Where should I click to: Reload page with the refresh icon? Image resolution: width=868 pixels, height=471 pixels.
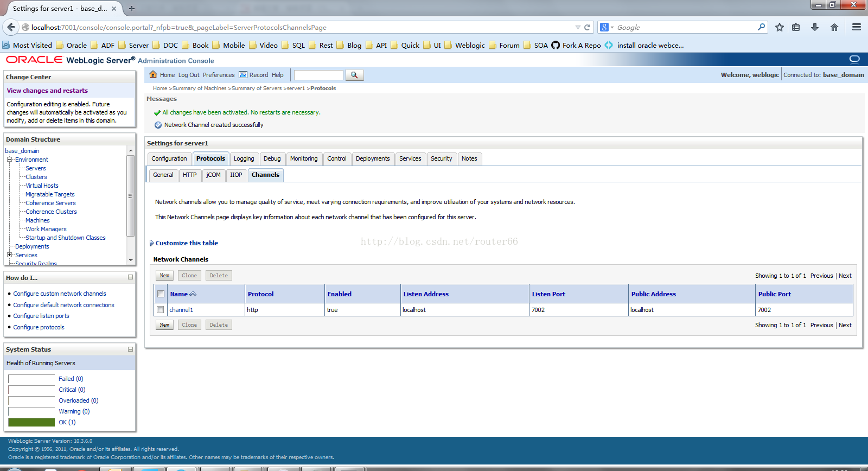point(587,27)
